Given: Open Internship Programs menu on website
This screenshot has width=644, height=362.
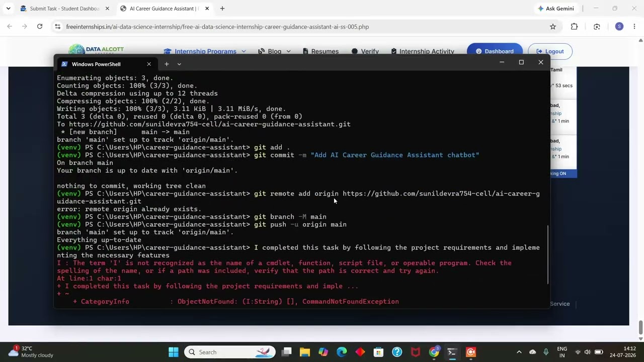Looking at the screenshot, I should [x=204, y=51].
